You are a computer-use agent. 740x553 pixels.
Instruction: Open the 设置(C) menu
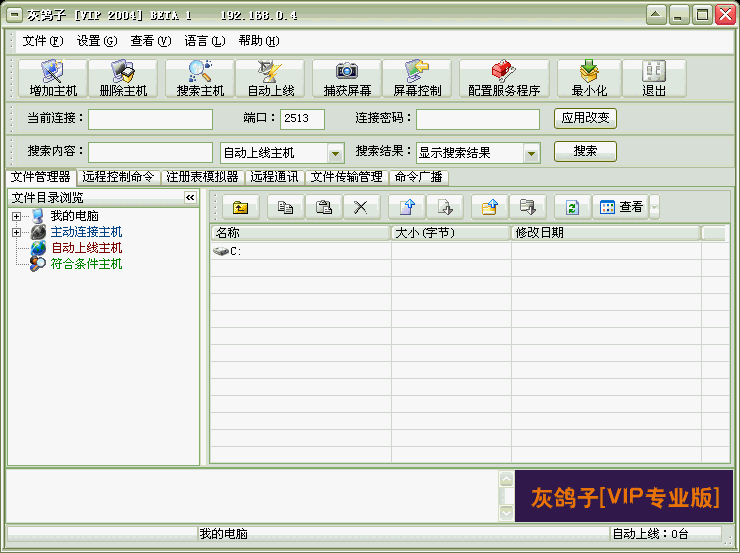[x=96, y=41]
